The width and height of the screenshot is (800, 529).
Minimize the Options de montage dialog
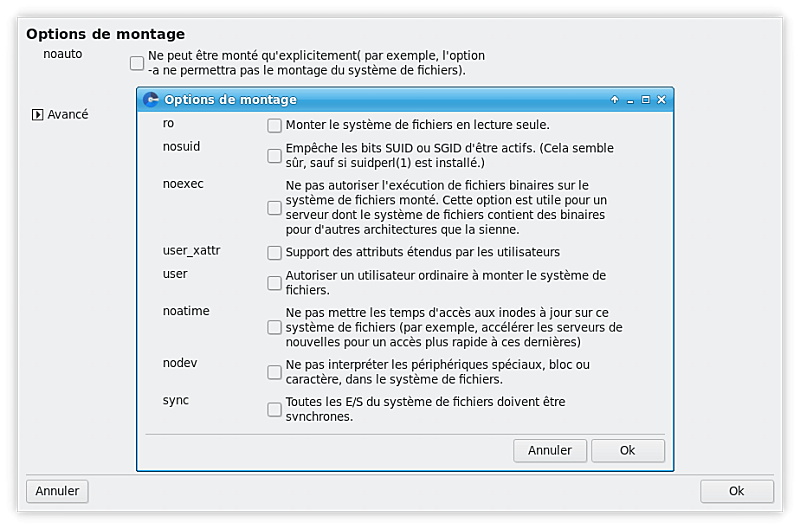click(x=630, y=100)
